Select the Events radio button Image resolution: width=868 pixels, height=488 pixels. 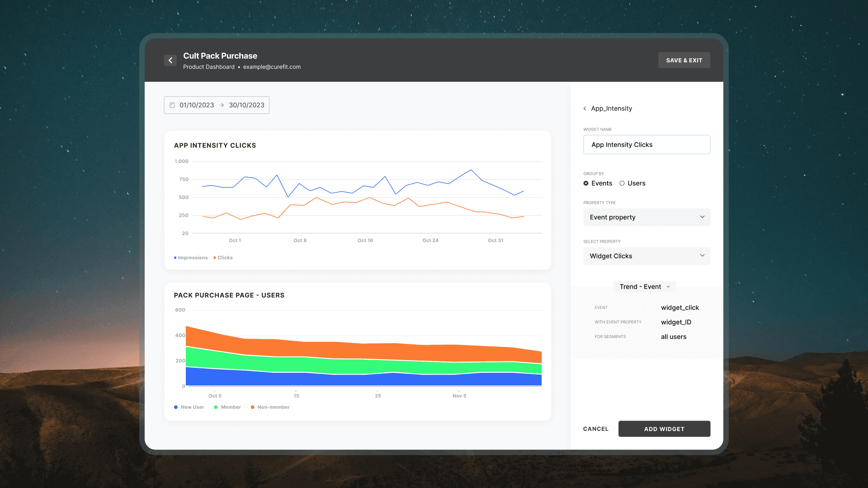586,183
